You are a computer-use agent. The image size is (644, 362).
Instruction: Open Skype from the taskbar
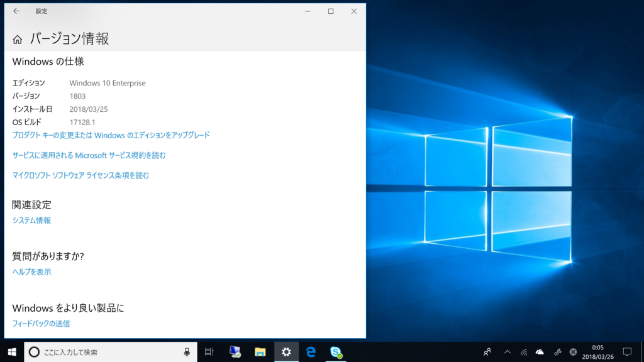coord(336,352)
